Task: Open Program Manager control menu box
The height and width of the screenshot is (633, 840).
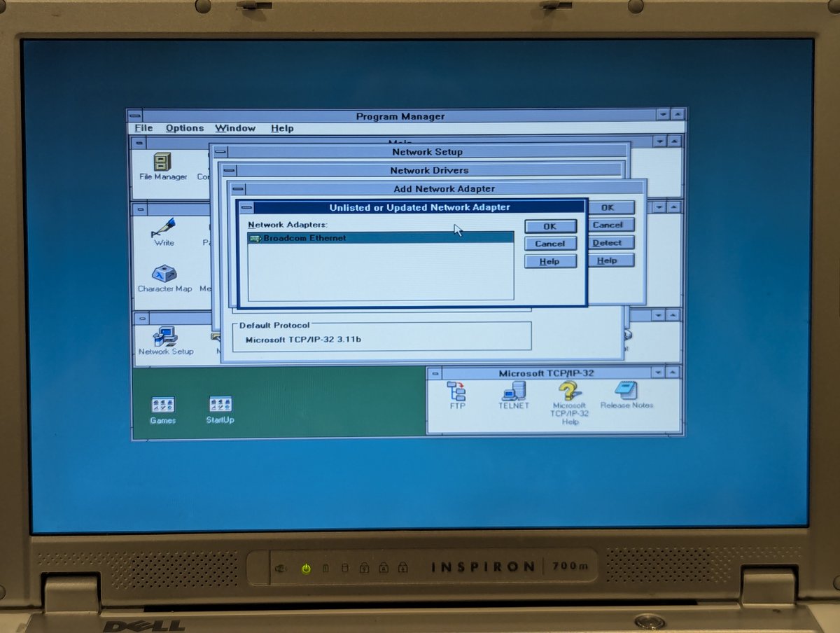Action: 135,116
